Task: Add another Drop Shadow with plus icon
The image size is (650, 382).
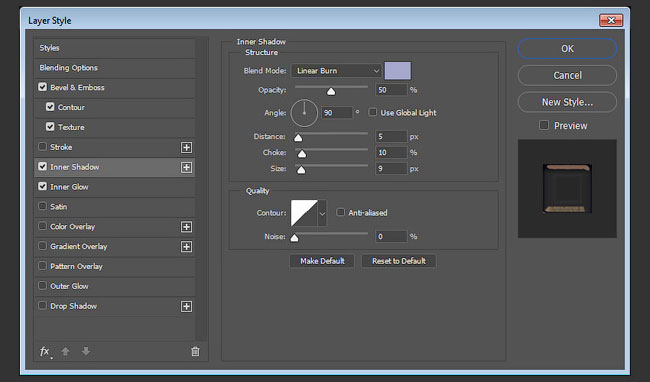Action: pos(187,306)
